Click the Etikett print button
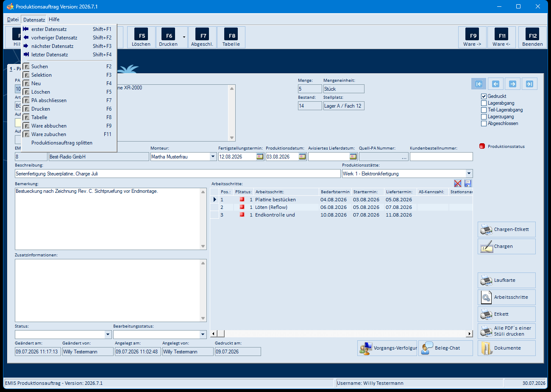Image resolution: width=551 pixels, height=392 pixels. pyautogui.click(x=506, y=314)
